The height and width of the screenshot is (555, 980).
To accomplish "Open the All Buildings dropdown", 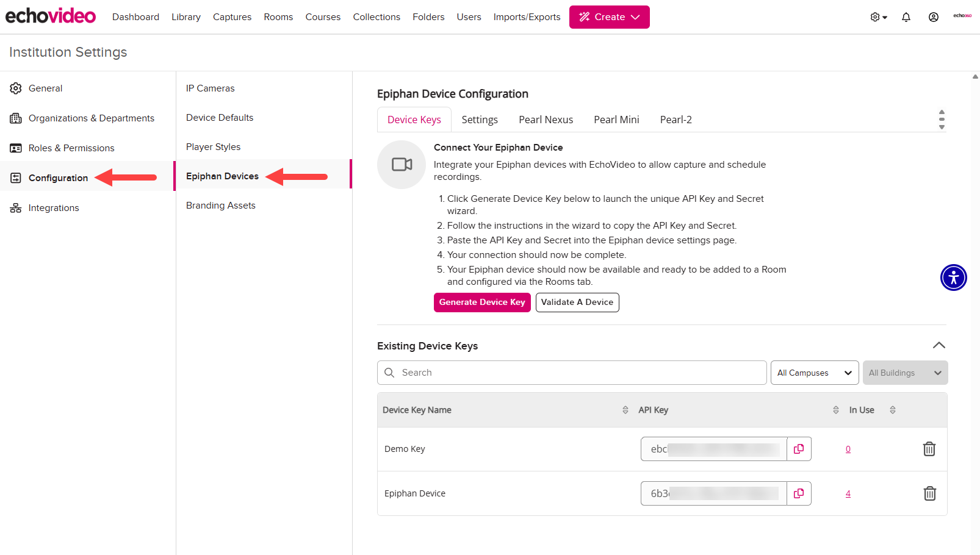I will pos(905,373).
